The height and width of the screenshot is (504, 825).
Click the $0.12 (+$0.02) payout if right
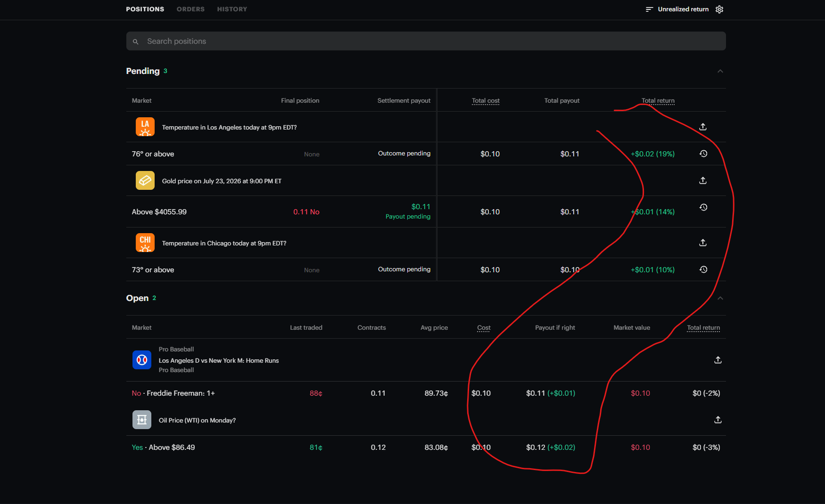(551, 447)
